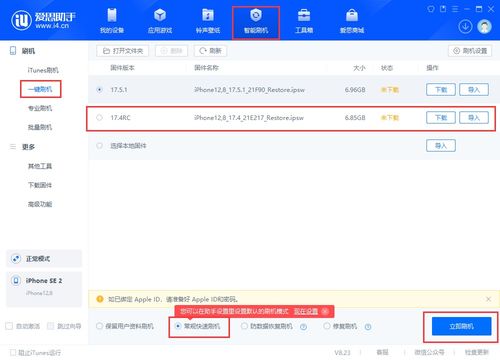This screenshot has width=500, height=360.
Task: Toggle the 跳过向导 checkbox
Action: (x=51, y=326)
